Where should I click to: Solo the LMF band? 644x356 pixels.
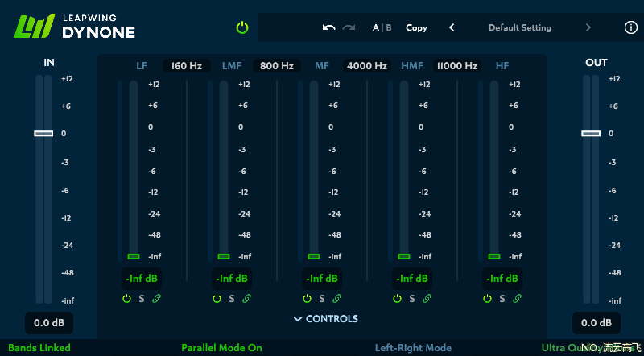click(x=232, y=299)
